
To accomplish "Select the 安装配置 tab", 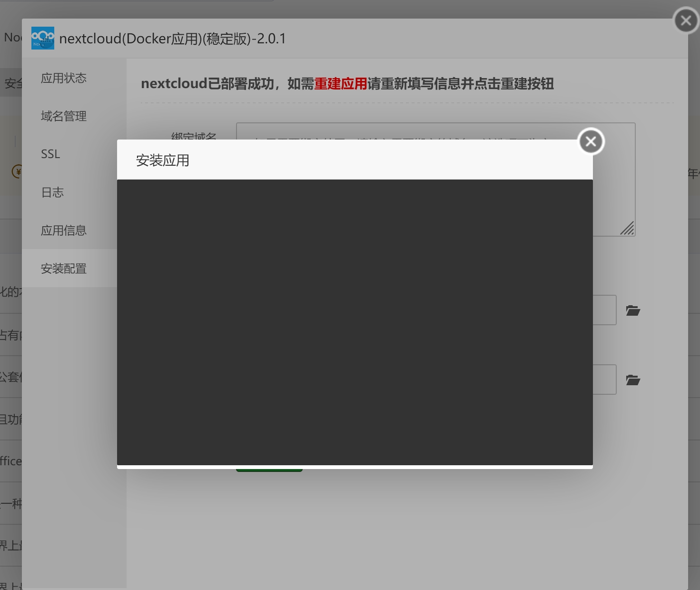I will (x=64, y=269).
